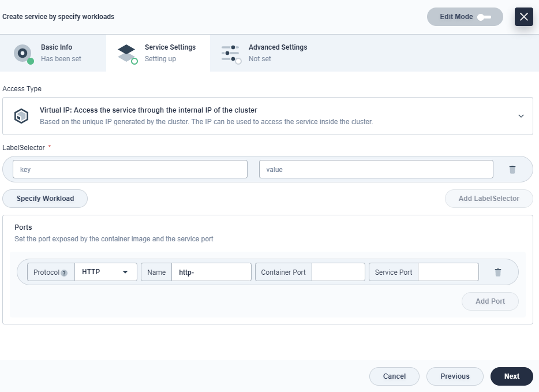Viewport: 539px width, 392px height.
Task: Select the Service Settings step
Action: (158, 53)
